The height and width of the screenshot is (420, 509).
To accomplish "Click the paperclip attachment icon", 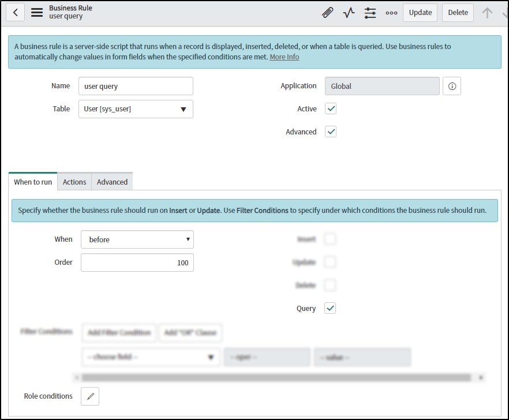I will [x=328, y=12].
